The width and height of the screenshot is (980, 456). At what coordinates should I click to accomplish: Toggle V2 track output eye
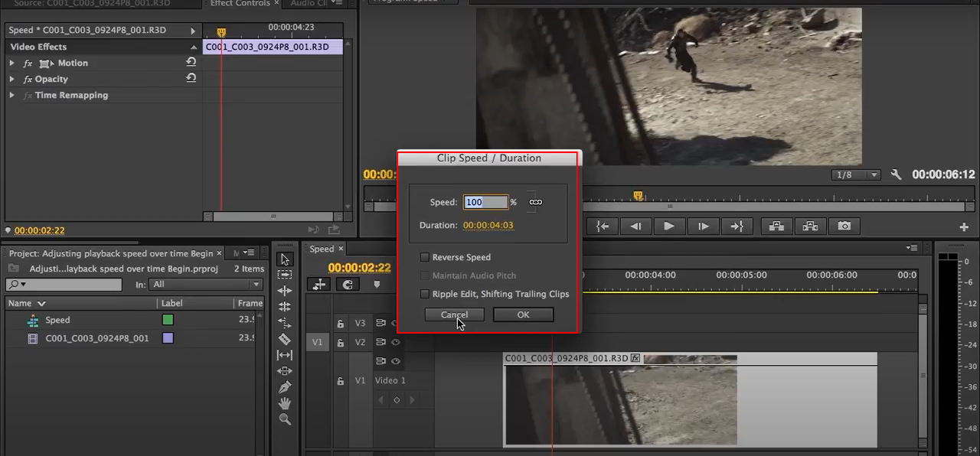tap(396, 342)
